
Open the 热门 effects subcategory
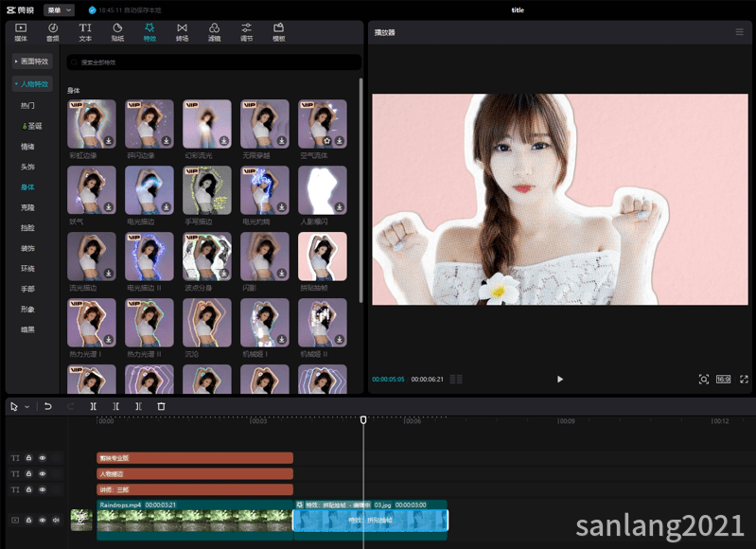tap(27, 106)
